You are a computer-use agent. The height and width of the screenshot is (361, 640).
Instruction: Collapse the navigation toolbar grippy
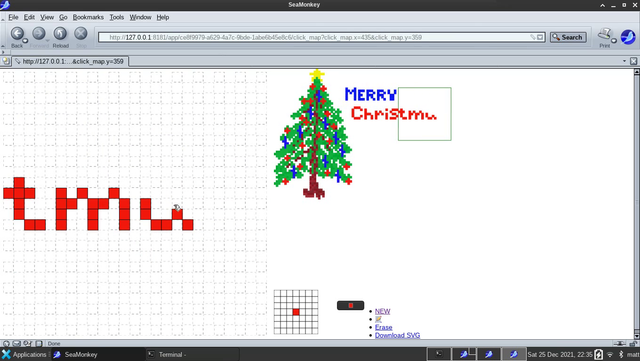[x=3, y=36]
